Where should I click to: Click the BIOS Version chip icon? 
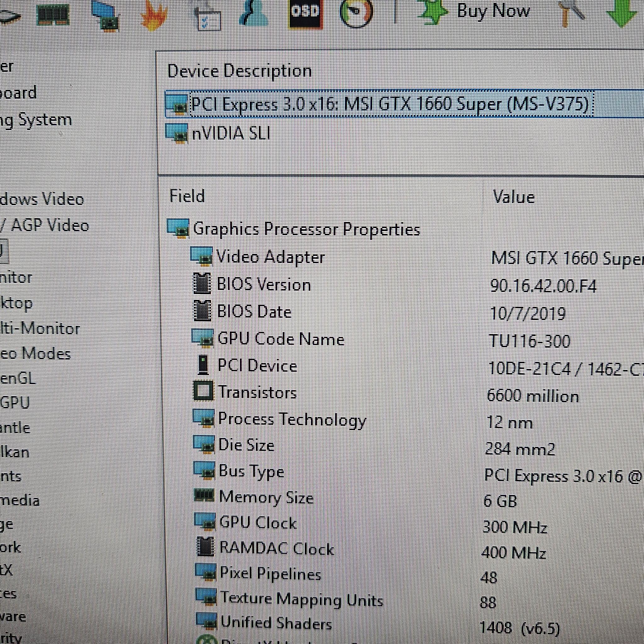point(202,283)
